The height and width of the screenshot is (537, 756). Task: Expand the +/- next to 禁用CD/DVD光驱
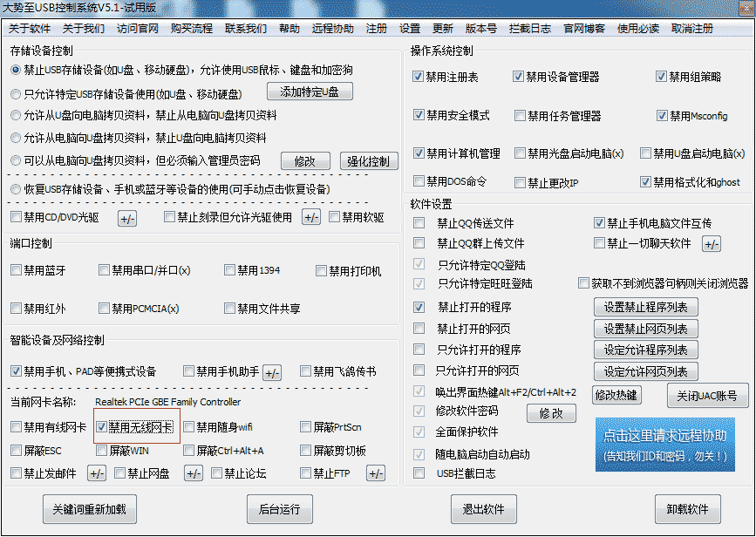(127, 218)
